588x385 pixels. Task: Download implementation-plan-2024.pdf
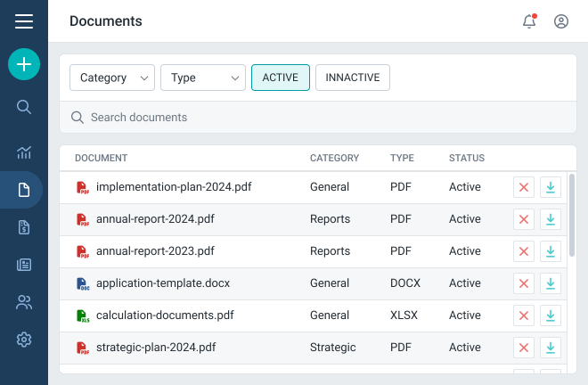click(551, 187)
